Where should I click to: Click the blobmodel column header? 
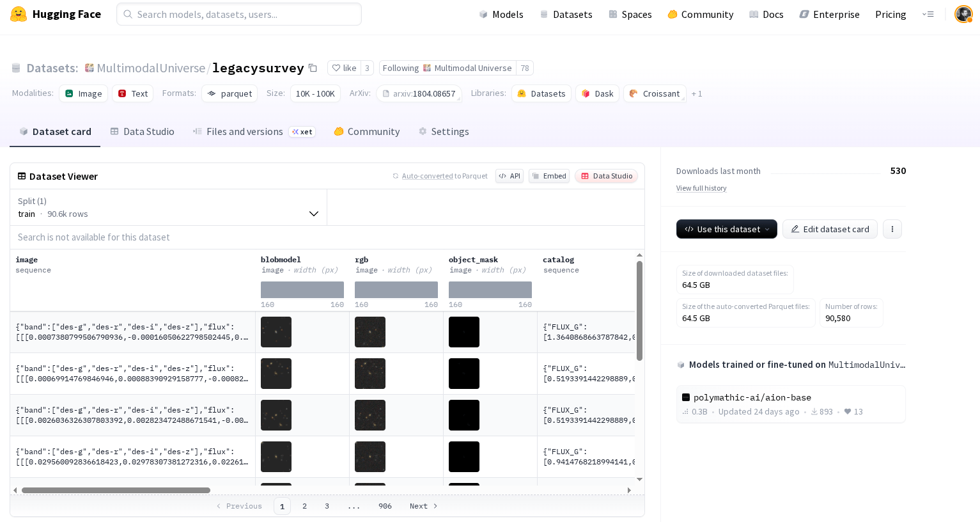pos(281,260)
